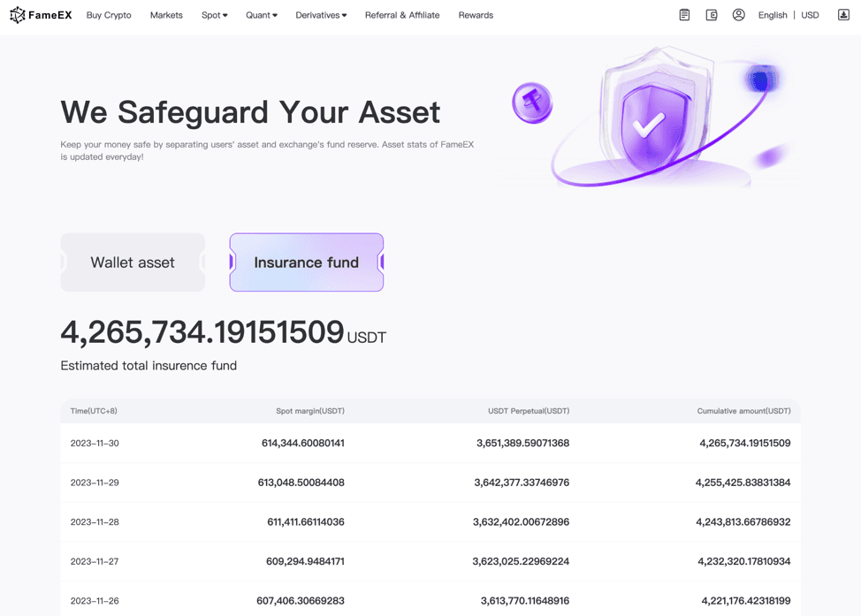Go to the Markets page
Image resolution: width=861 pixels, height=616 pixels.
pyautogui.click(x=166, y=15)
